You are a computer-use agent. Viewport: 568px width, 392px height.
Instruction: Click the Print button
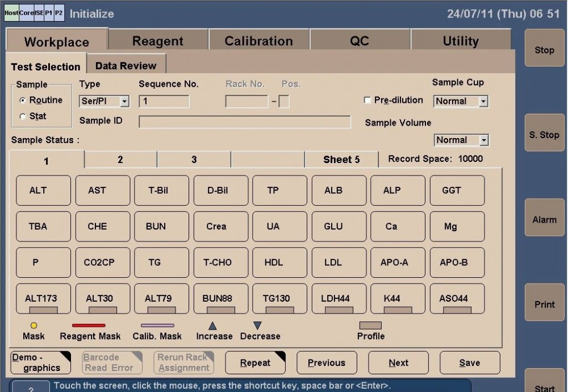tap(545, 302)
